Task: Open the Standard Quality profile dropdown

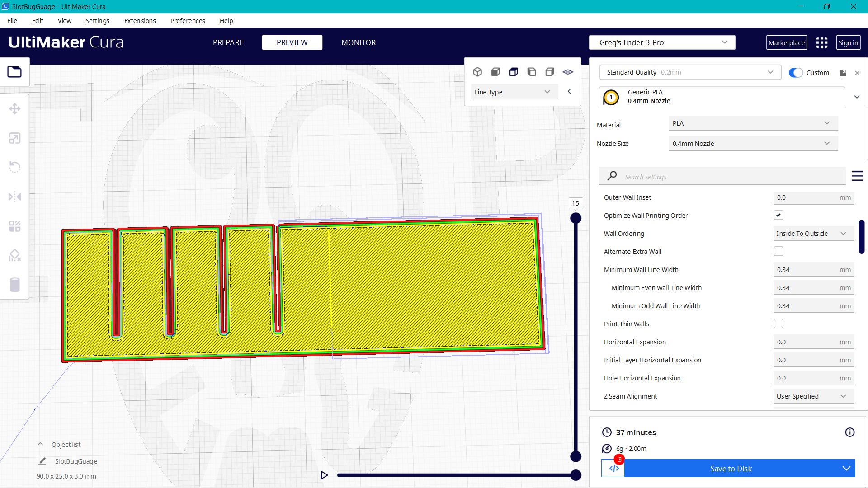Action: [x=690, y=72]
